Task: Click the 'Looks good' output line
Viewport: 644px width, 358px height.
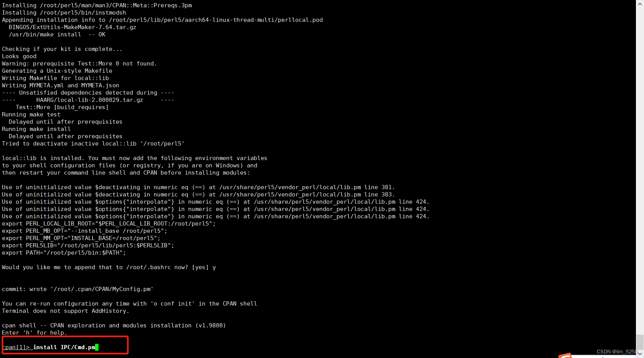Action: [x=19, y=56]
